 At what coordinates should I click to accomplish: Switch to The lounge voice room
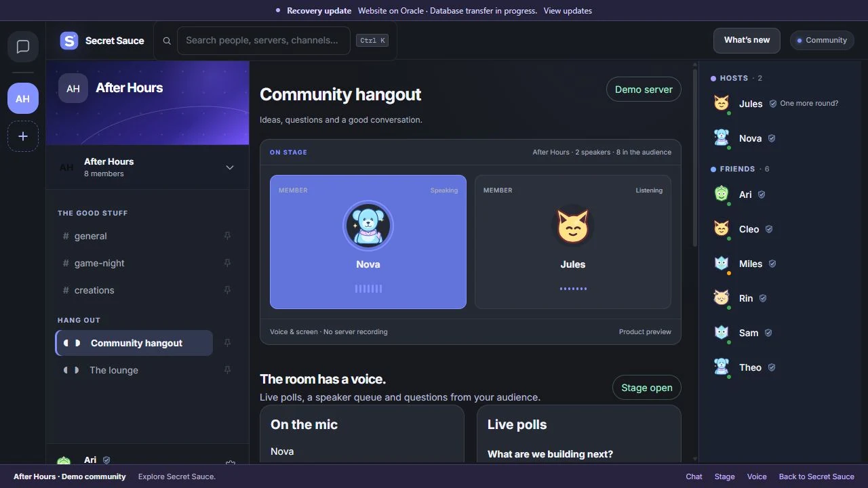(134, 370)
